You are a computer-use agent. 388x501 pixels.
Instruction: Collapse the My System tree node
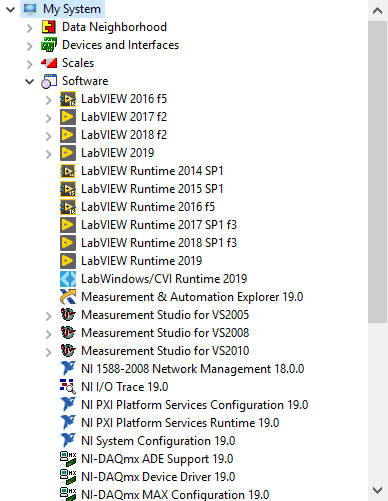pyautogui.click(x=11, y=9)
